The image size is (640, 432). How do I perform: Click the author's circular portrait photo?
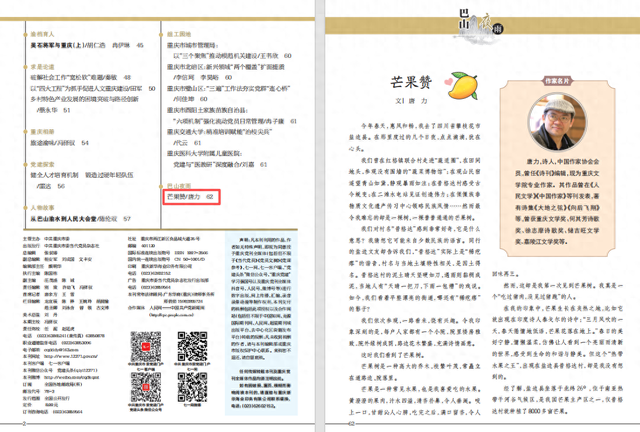point(557,122)
